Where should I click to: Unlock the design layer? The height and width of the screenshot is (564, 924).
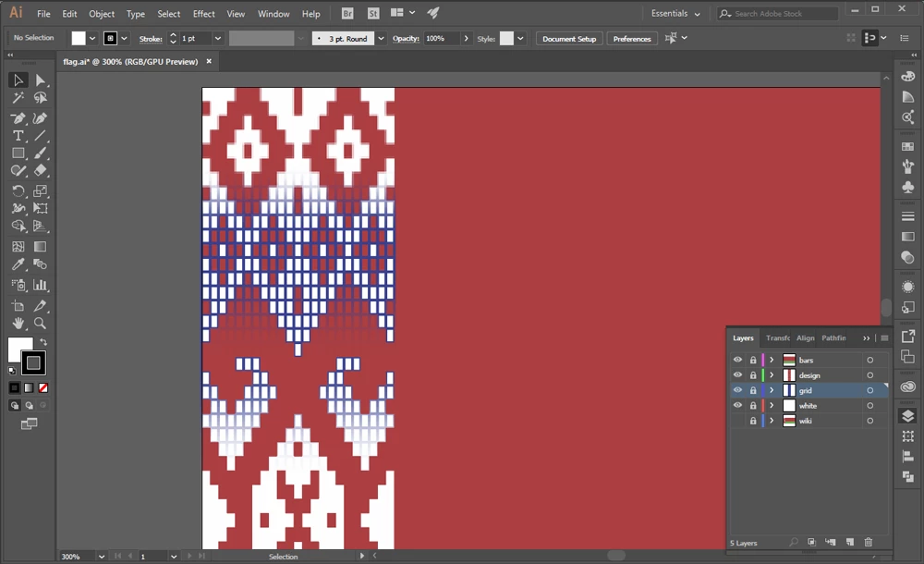coord(752,375)
